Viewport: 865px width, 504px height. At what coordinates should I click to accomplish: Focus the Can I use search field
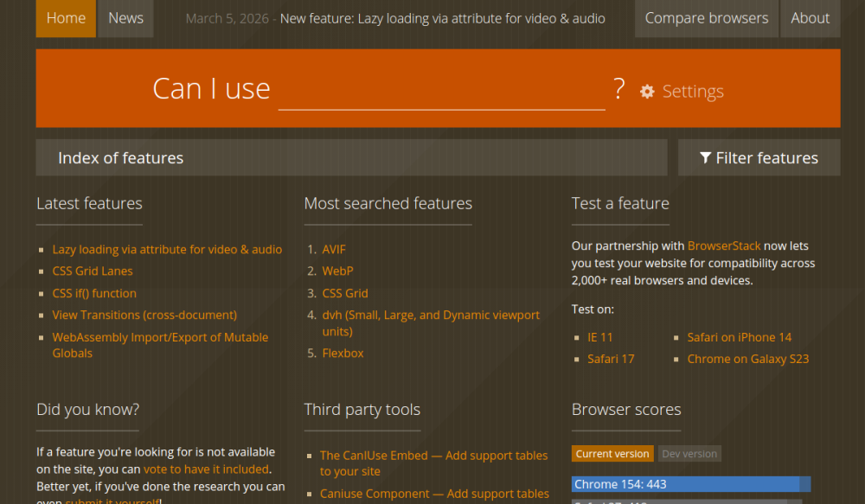pyautogui.click(x=442, y=90)
